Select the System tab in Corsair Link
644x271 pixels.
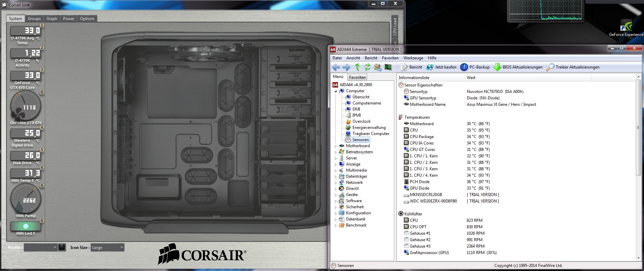coord(16,19)
